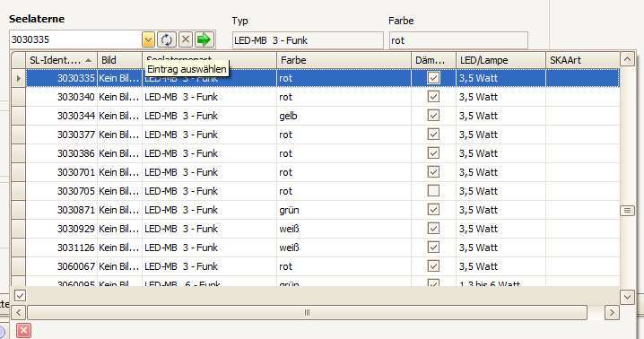
Task: Click the Typ field showing LED-MB 3 - Funk
Action: coord(308,40)
